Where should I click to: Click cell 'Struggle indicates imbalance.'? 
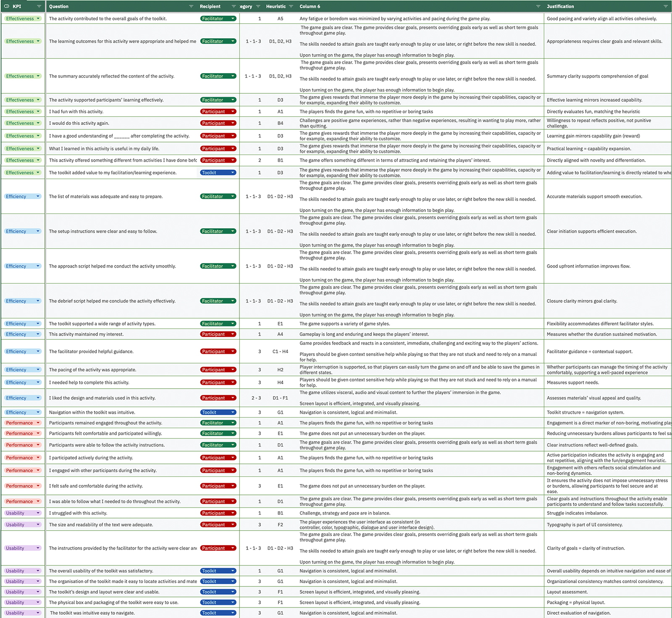click(577, 513)
